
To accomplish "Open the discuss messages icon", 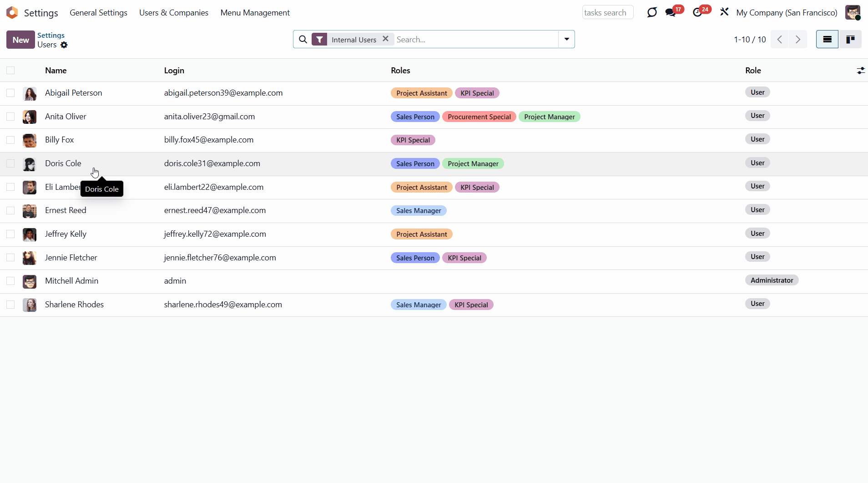I will coord(671,13).
